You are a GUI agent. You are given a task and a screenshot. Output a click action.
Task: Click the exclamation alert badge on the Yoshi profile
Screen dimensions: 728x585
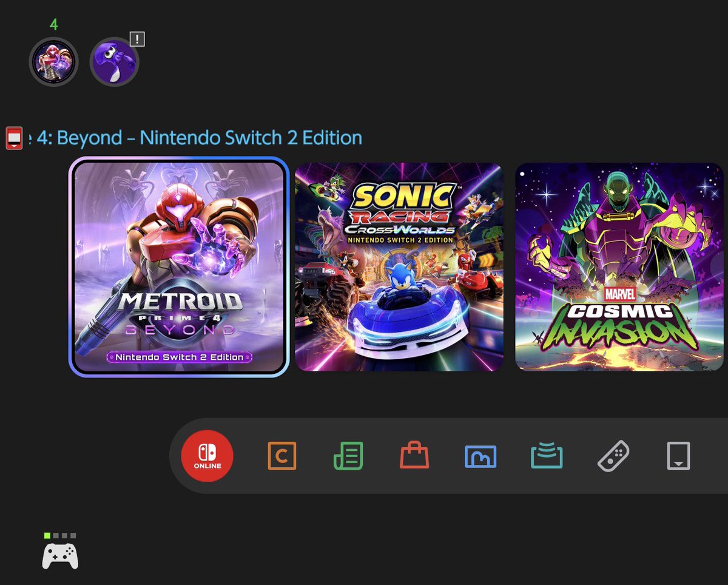(x=138, y=39)
